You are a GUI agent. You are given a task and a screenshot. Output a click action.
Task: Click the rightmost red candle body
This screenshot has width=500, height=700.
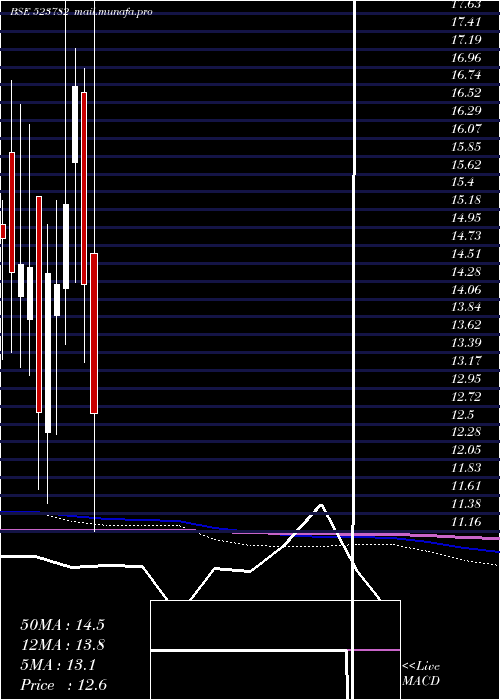[94, 333]
